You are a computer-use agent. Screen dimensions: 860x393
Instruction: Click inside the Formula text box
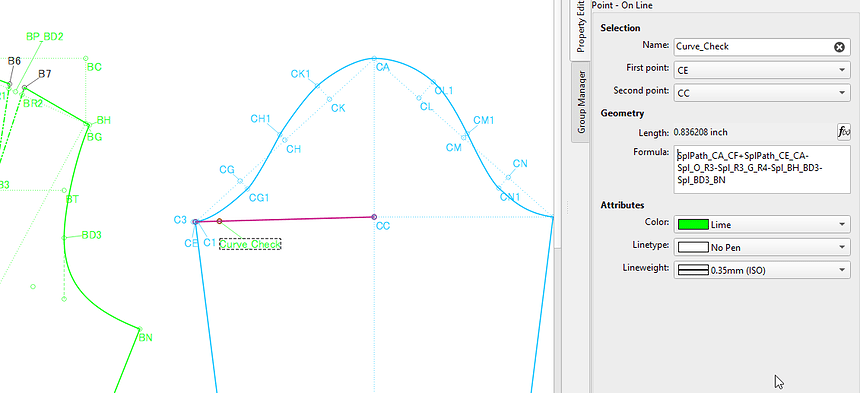tap(762, 169)
